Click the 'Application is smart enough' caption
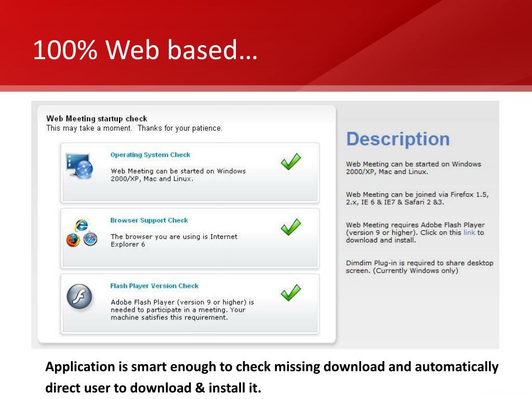 272,377
